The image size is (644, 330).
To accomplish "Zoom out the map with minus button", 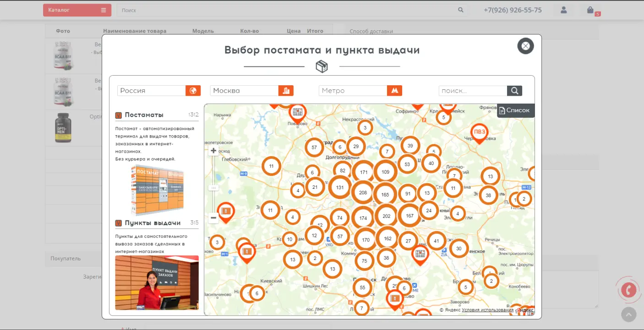I will point(213,218).
